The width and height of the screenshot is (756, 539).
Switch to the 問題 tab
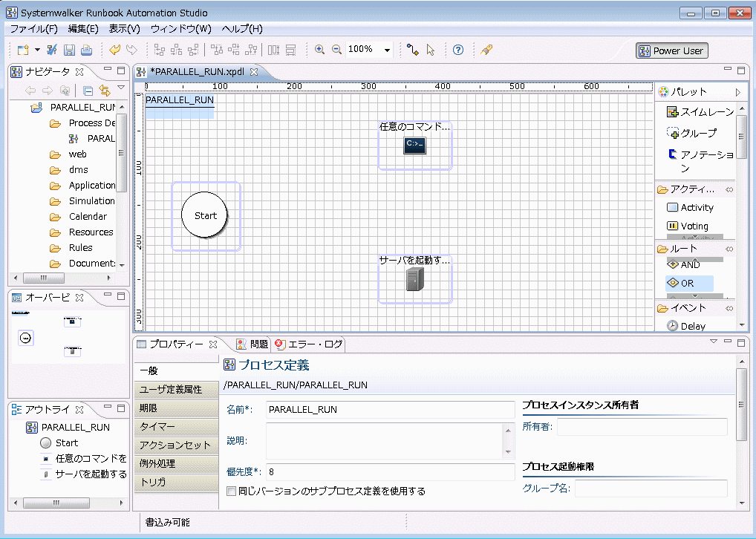252,344
